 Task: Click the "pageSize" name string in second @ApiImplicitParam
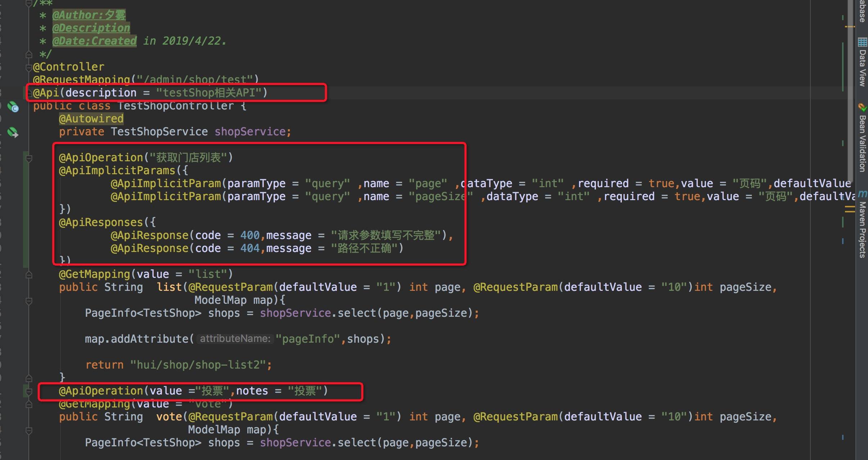(x=440, y=197)
